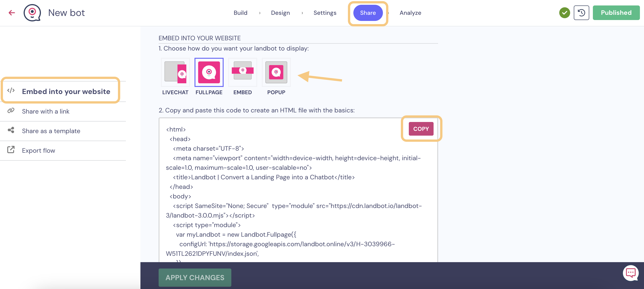Open Export flow option
Screen dimensions: 644x289
coord(63,150)
